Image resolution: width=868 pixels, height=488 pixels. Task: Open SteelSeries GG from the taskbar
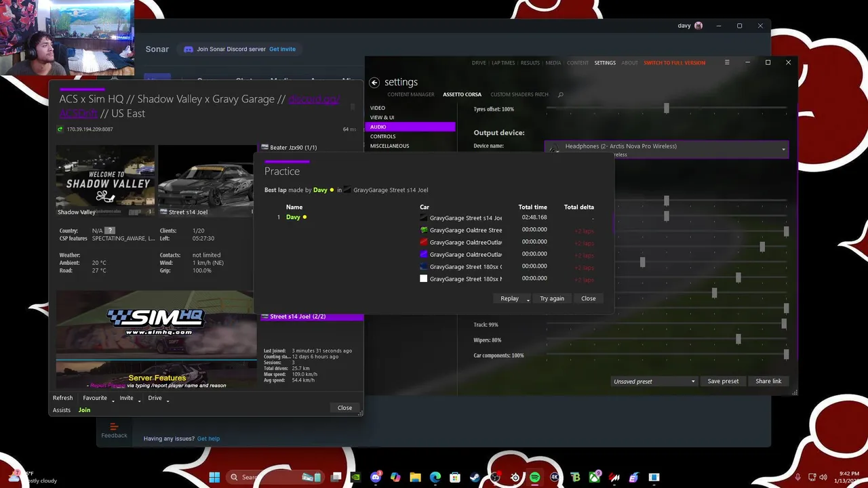click(x=515, y=477)
